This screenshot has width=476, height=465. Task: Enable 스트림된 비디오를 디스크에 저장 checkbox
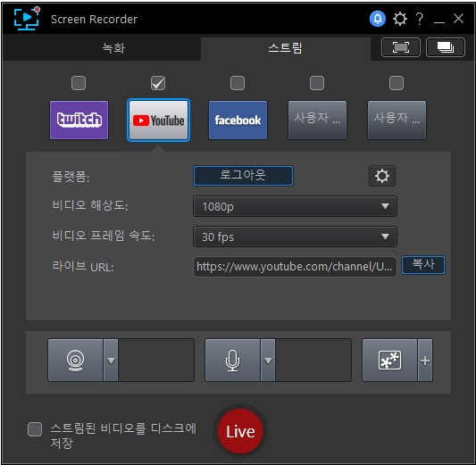pos(35,429)
